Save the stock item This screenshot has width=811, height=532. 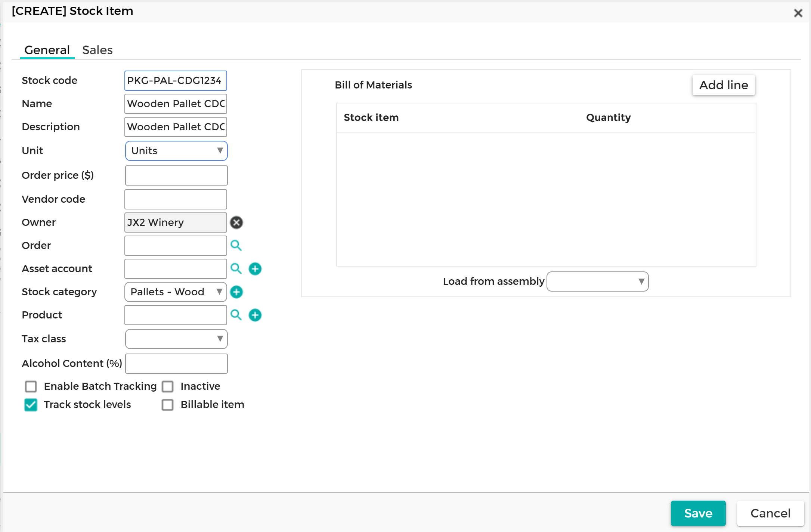click(698, 513)
